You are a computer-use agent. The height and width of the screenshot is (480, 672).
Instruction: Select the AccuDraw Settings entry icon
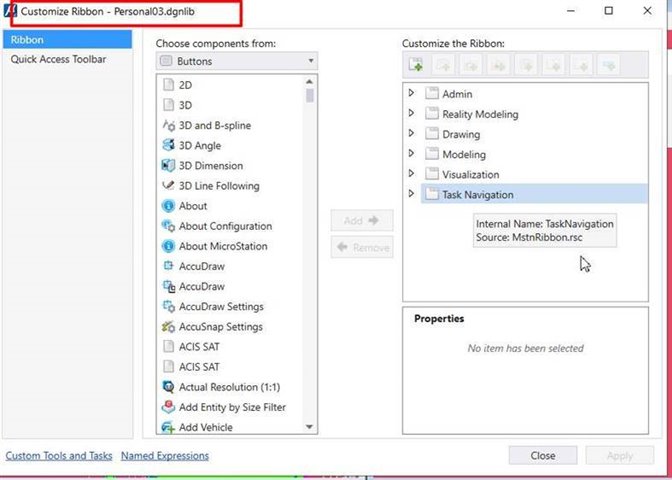click(x=168, y=306)
